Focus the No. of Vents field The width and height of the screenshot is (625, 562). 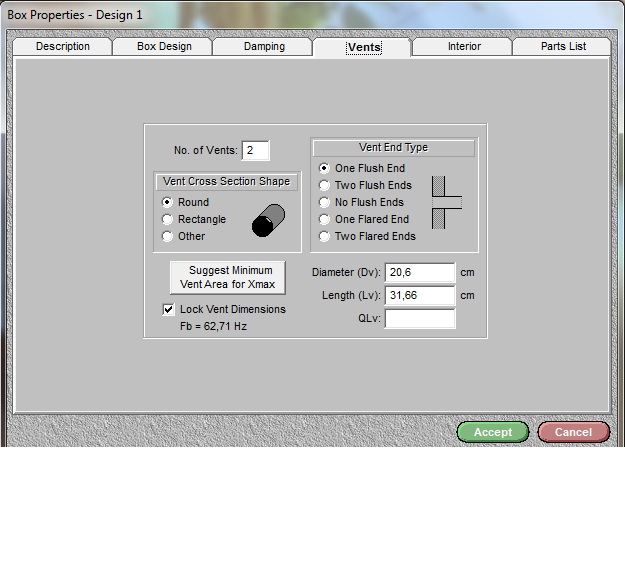256,151
